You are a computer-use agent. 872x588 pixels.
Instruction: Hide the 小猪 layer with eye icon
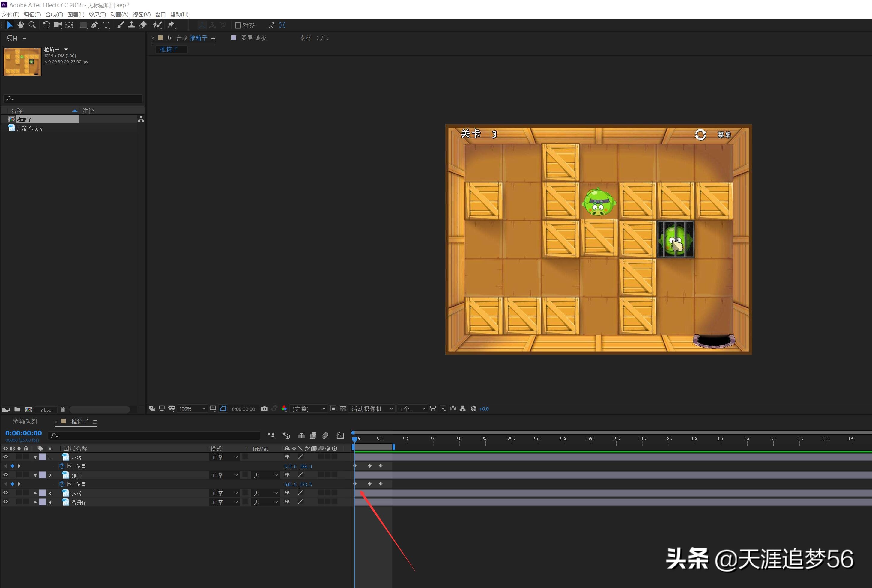click(x=6, y=457)
